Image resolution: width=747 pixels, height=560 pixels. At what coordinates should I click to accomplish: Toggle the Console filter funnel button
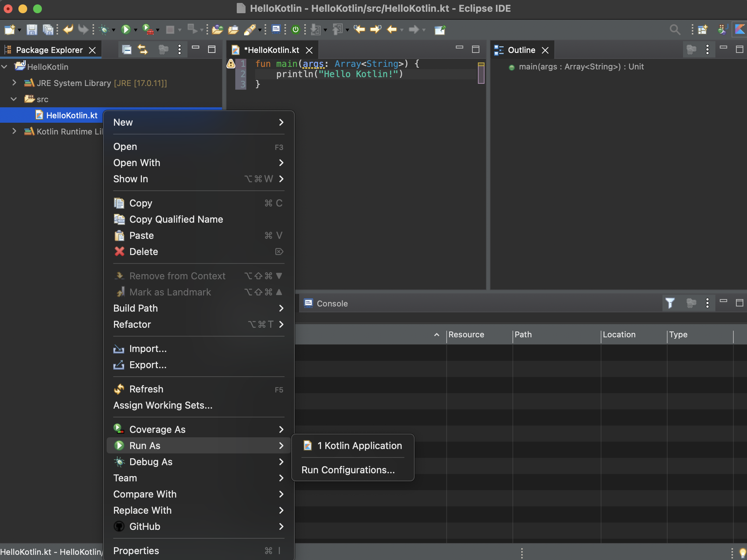[x=670, y=303]
